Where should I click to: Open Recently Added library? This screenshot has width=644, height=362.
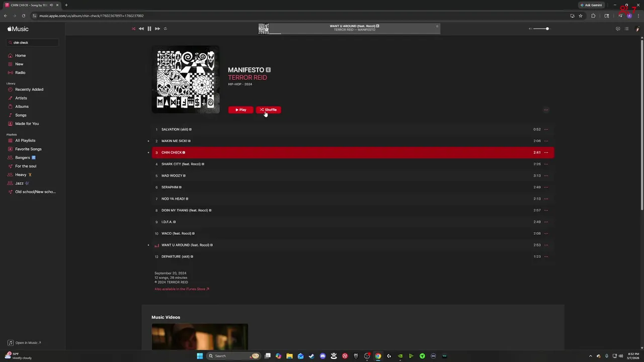pos(29,89)
